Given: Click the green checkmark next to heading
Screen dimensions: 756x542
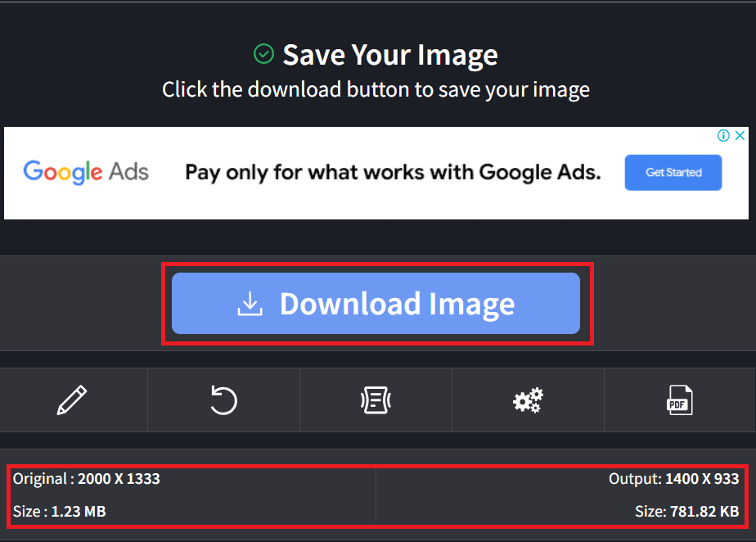Looking at the screenshot, I should coord(263,54).
